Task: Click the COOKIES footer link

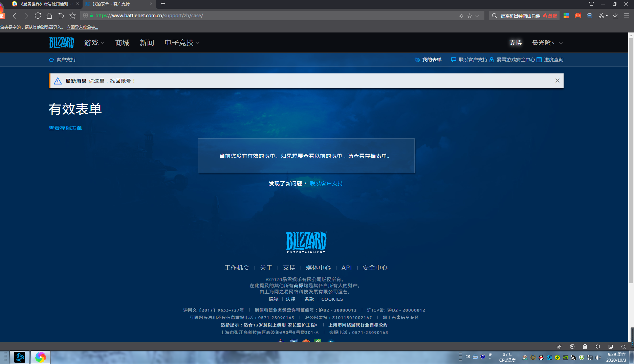Action: pyautogui.click(x=332, y=299)
